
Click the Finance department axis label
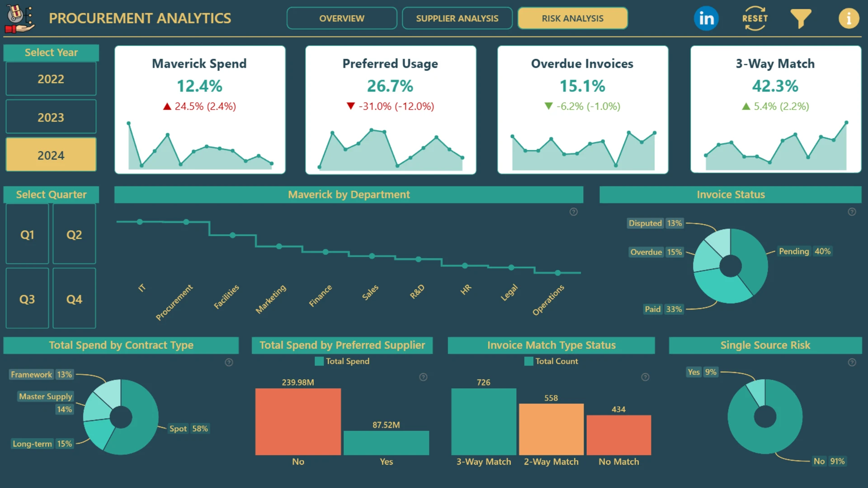(x=321, y=296)
